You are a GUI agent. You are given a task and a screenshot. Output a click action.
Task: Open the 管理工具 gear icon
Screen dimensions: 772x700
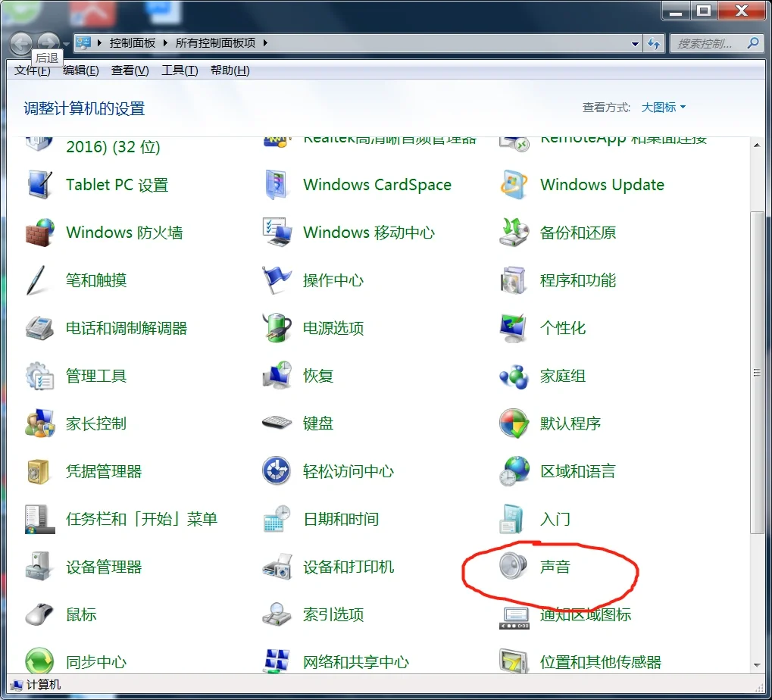click(39, 376)
